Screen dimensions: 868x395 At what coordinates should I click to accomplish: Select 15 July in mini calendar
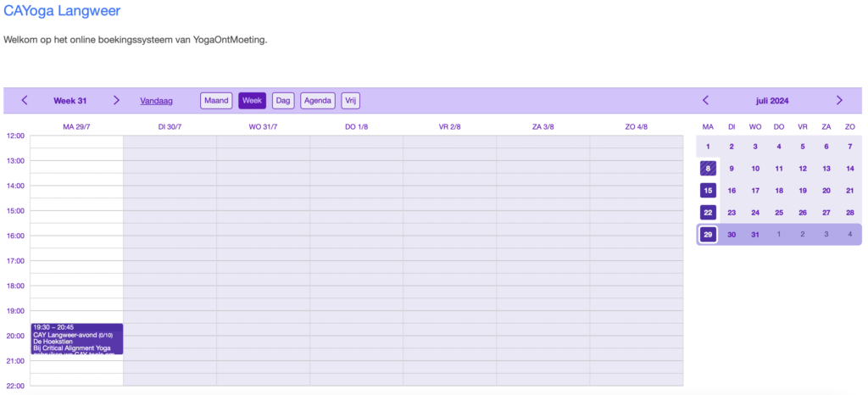[x=708, y=191]
